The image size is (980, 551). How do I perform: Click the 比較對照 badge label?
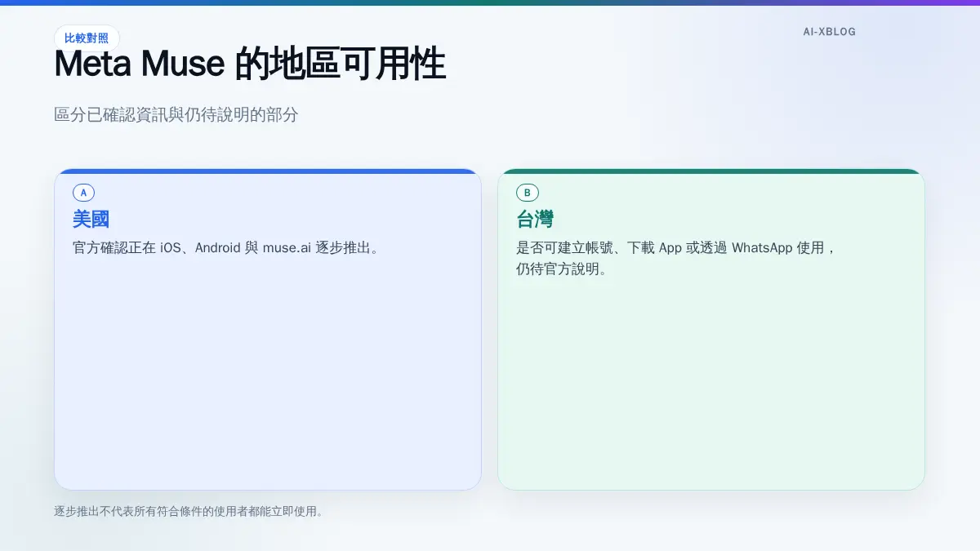click(x=87, y=38)
